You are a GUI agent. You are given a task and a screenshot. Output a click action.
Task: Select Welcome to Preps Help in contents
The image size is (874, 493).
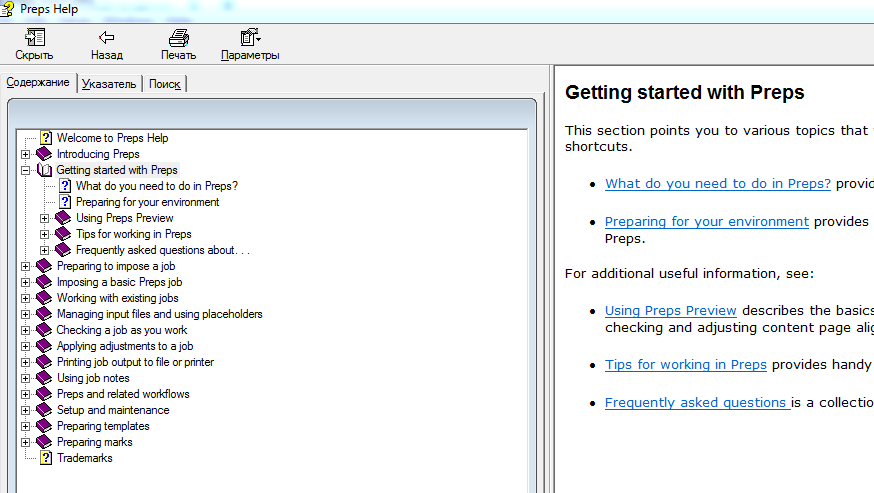point(113,138)
